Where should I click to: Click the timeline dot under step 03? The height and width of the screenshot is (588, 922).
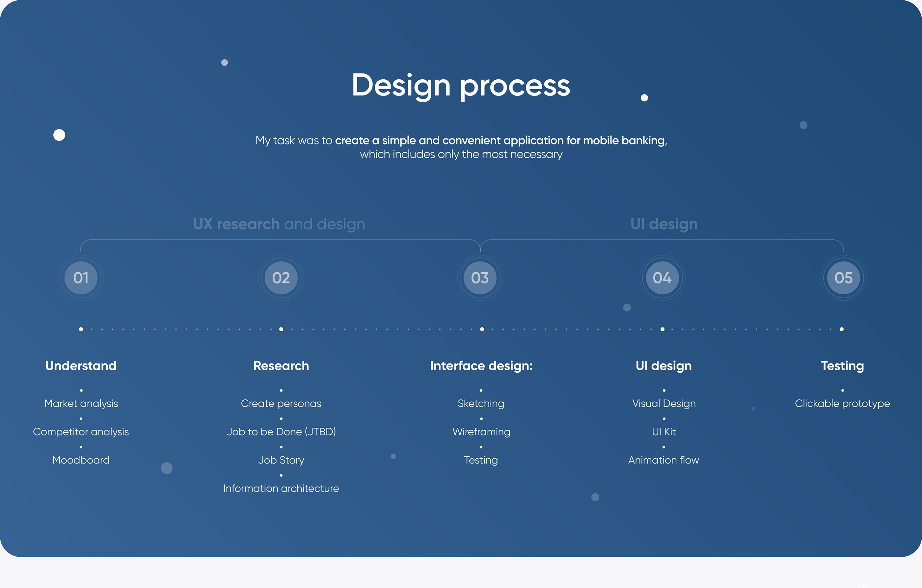pos(482,329)
